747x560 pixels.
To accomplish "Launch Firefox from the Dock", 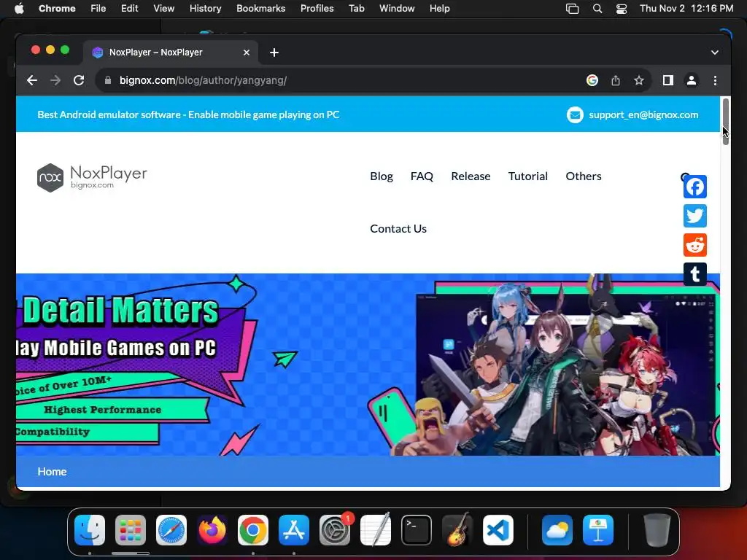I will [x=212, y=529].
